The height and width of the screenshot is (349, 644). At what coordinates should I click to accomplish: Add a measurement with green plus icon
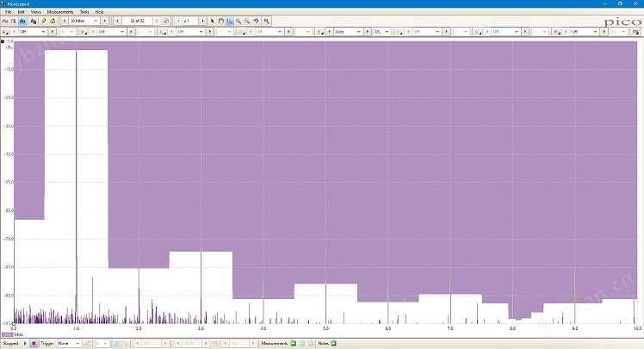coord(293,343)
